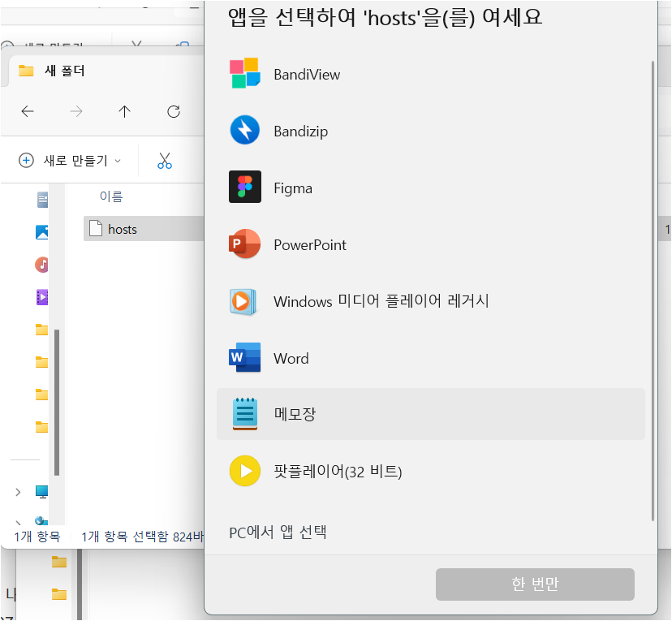Go back in File Explorer
The height and width of the screenshot is (621, 672).
pyautogui.click(x=28, y=111)
